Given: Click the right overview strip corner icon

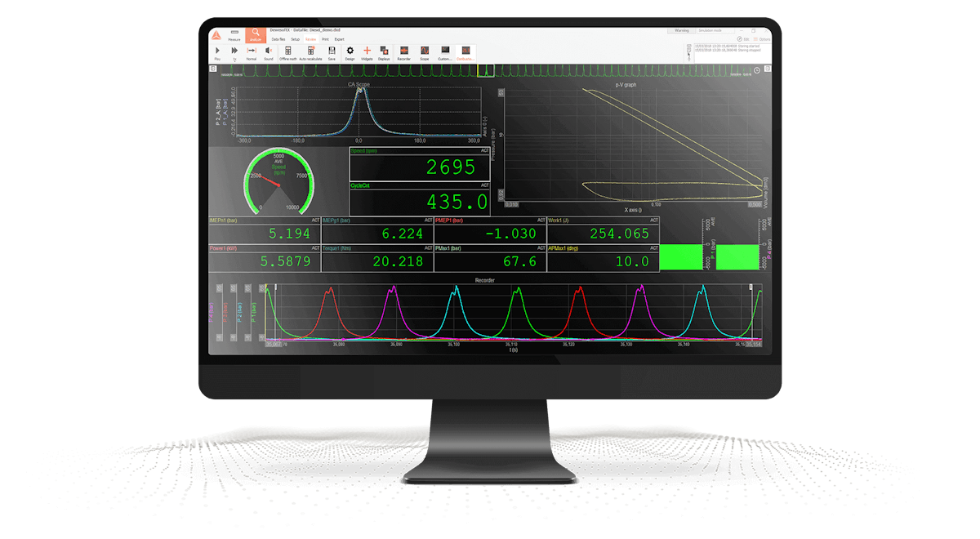Looking at the screenshot, I should [x=767, y=70].
